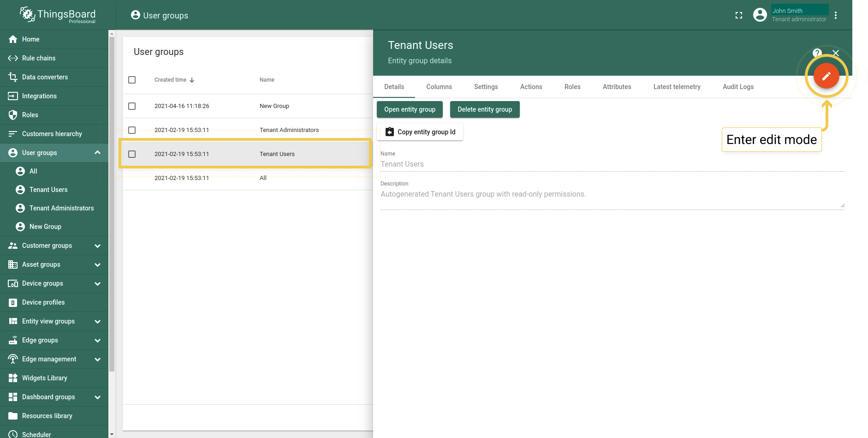This screenshot has height=438, width=868.
Task: Click the Delete entity group button
Action: (485, 109)
